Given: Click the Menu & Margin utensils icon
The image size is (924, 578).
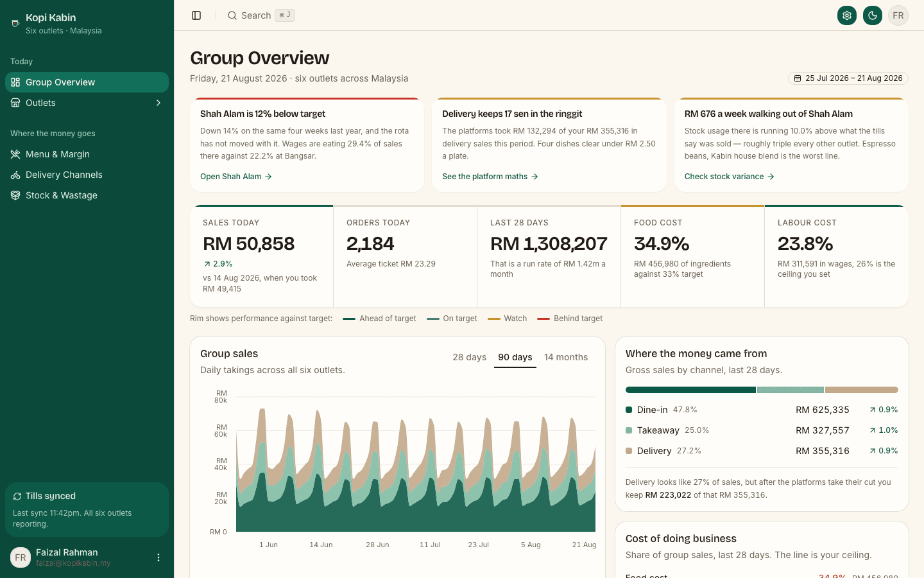Looking at the screenshot, I should (15, 154).
